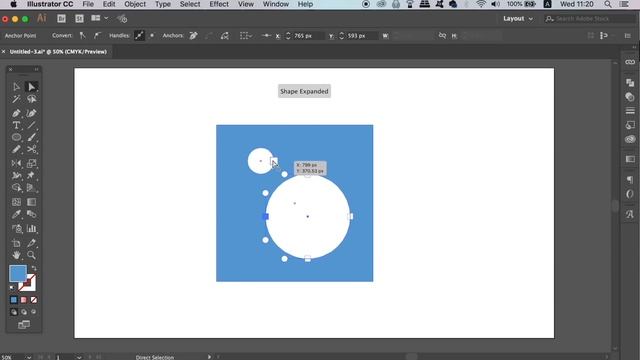Choose the Hand tool
640x360 pixels.
click(16, 255)
